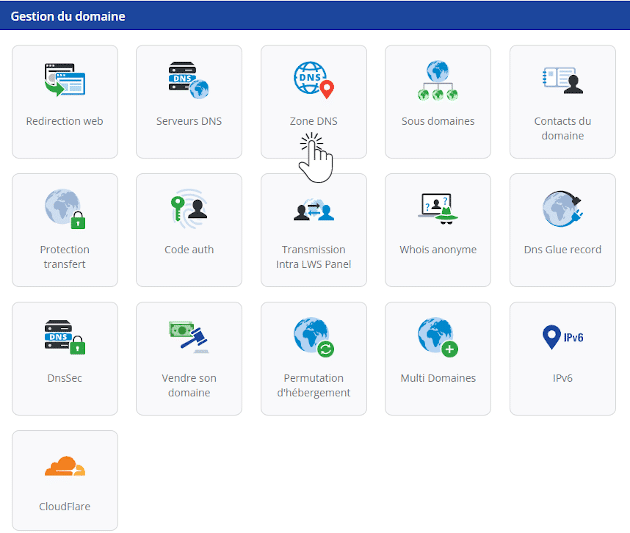Image resolution: width=630 pixels, height=533 pixels.
Task: Click the "Zone DNS" text label
Action: click(313, 122)
